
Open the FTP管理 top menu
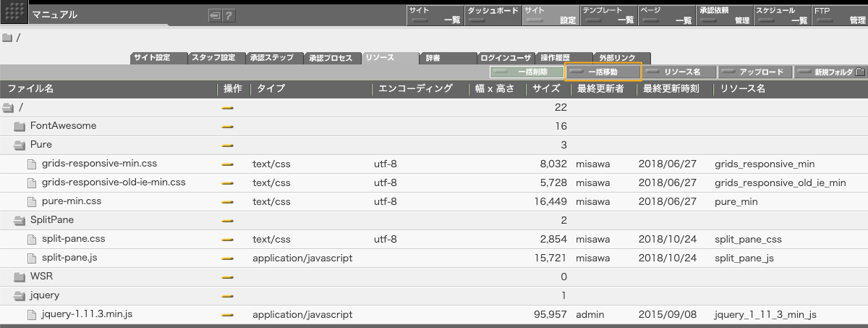839,15
